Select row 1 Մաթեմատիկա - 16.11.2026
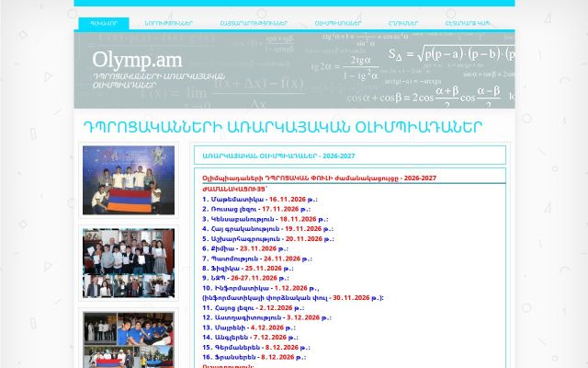The width and height of the screenshot is (588, 368). (x=260, y=200)
